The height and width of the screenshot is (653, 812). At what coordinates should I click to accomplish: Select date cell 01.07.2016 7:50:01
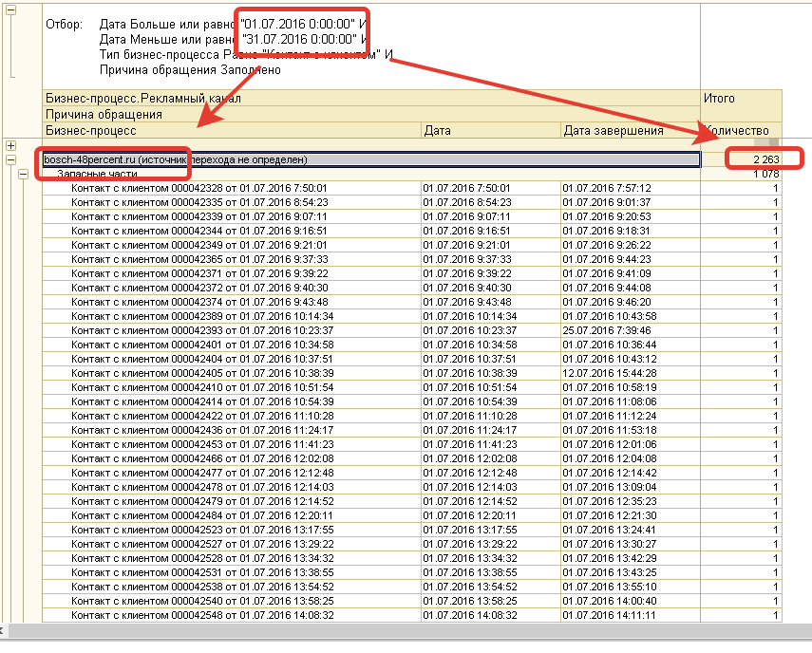point(490,188)
